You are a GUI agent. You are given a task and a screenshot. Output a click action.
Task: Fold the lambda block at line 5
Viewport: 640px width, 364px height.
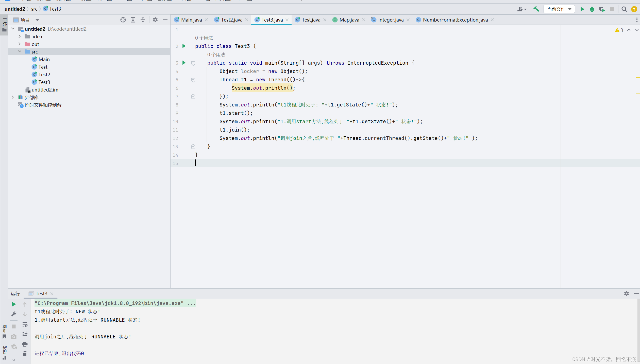(x=193, y=80)
